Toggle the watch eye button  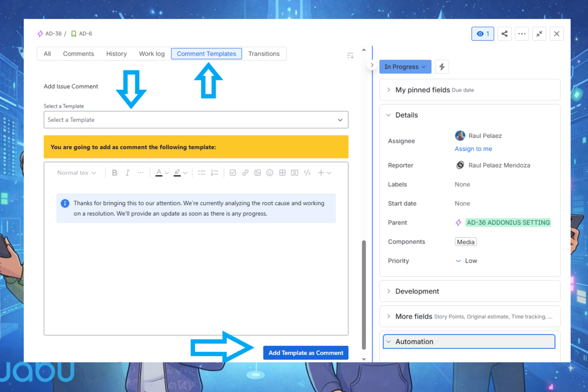point(483,34)
